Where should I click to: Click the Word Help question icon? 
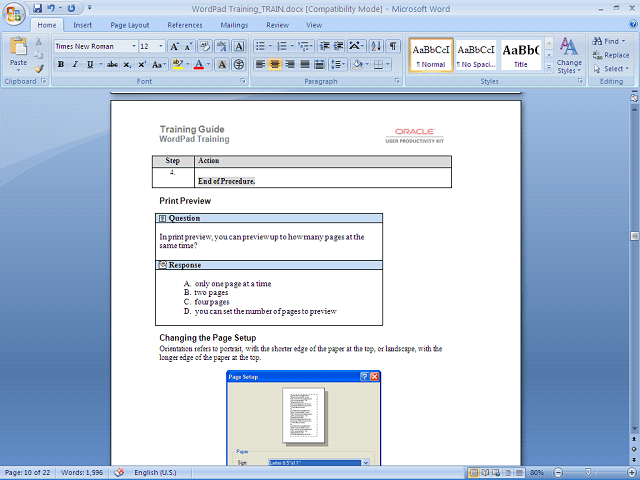(633, 24)
